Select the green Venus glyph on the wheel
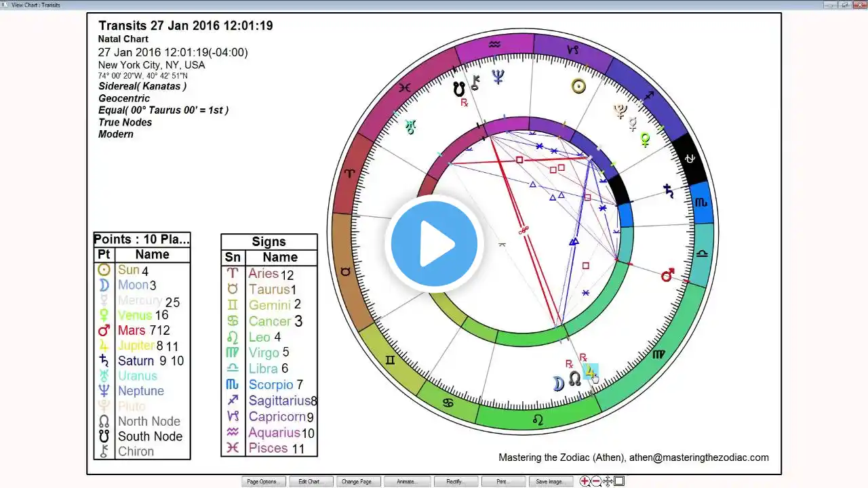Screen dimensions: 868x488 [645, 140]
